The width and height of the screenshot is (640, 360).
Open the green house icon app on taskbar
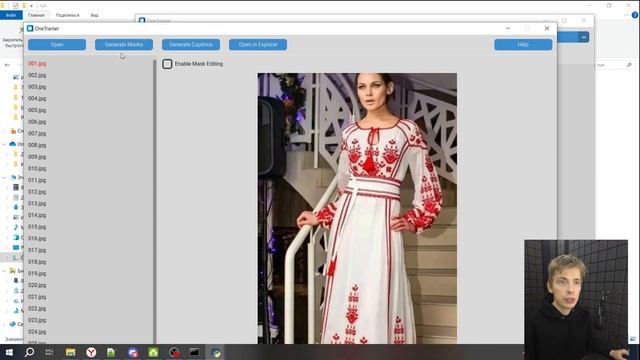153,352
